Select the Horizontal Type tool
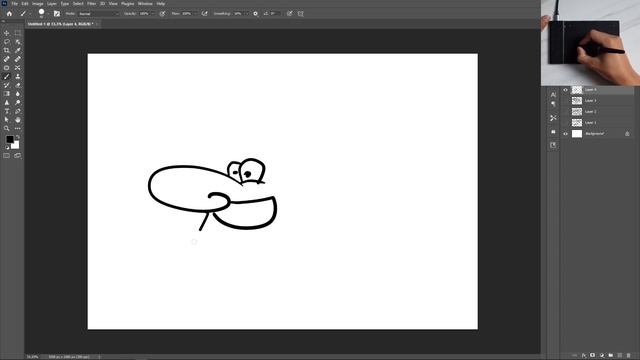The image size is (640, 360). point(7,111)
